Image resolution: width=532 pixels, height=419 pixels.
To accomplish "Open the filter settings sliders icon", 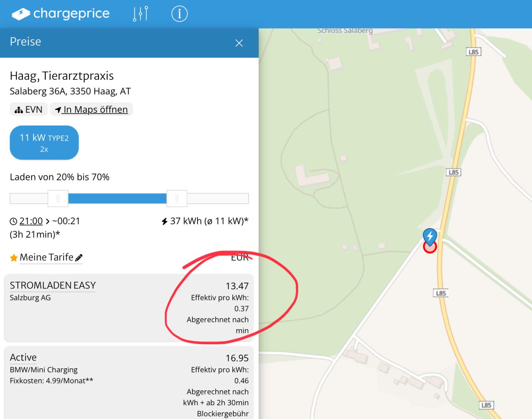I will [140, 14].
